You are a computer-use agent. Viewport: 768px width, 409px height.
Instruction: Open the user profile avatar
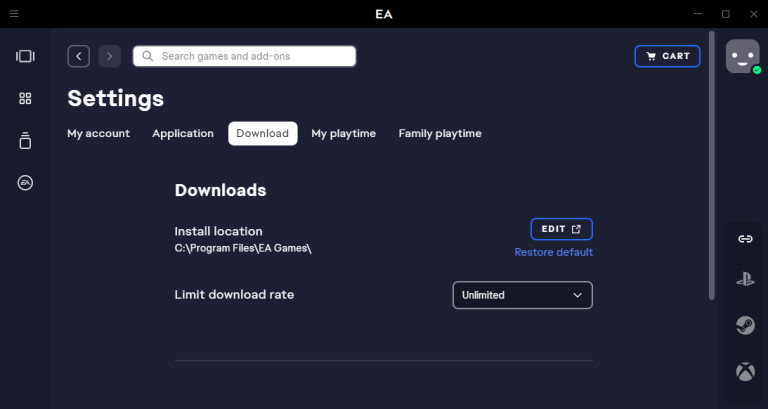[742, 56]
